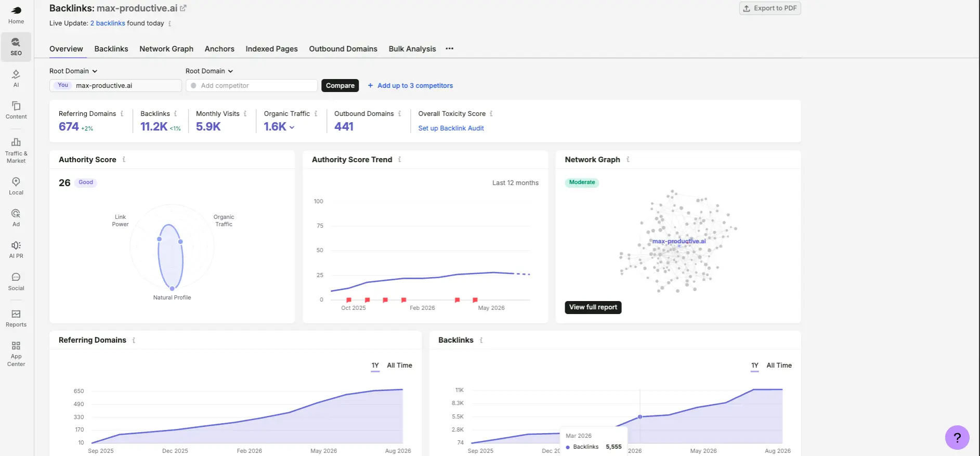
Task: Open the AI sidebar section
Action: click(x=16, y=79)
